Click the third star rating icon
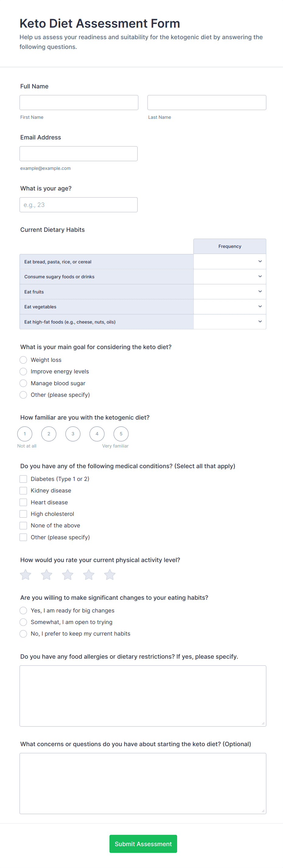 (x=68, y=575)
